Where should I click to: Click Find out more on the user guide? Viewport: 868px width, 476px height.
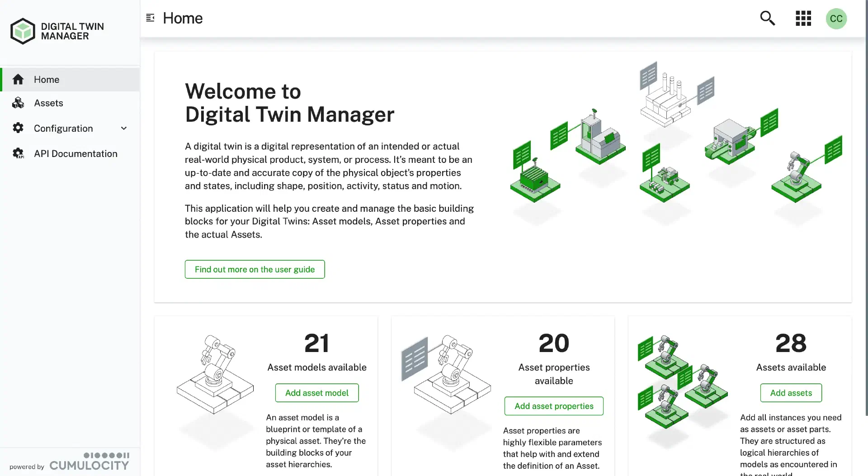click(255, 269)
